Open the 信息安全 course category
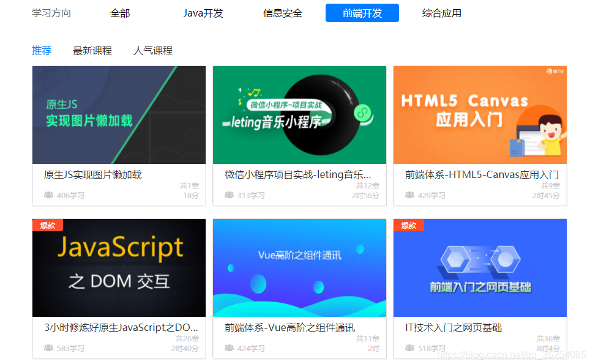The height and width of the screenshot is (364, 590). coord(282,12)
